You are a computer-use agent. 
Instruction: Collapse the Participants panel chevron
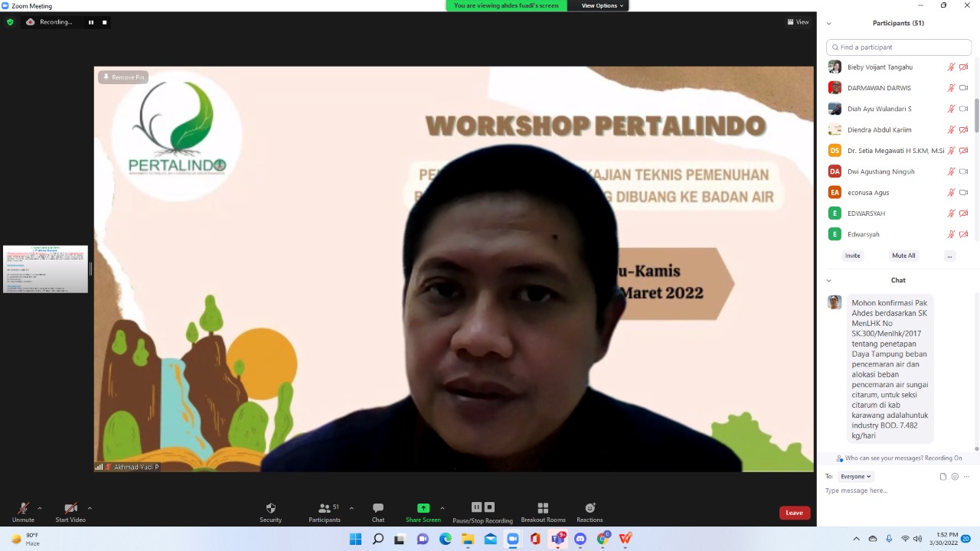828,24
